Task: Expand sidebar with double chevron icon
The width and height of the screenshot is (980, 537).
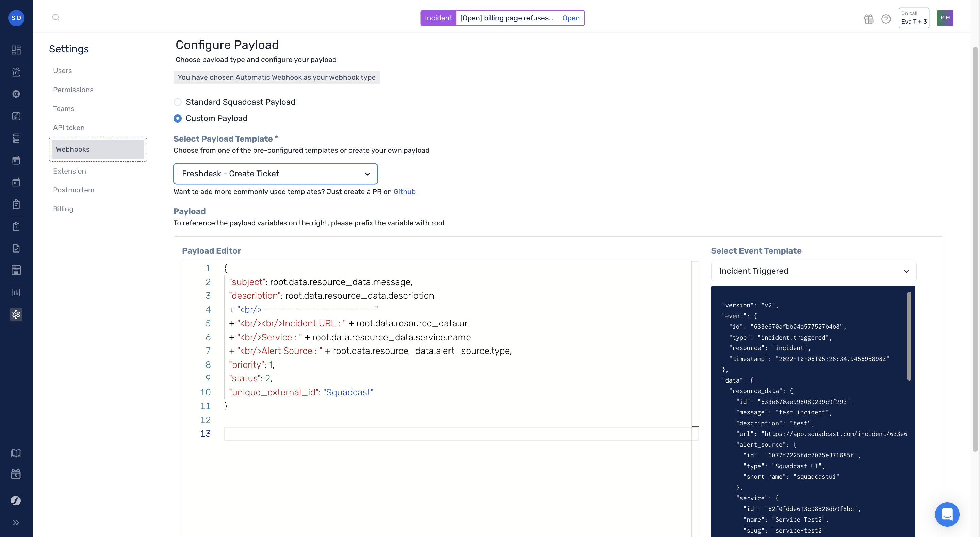Action: pos(16,523)
